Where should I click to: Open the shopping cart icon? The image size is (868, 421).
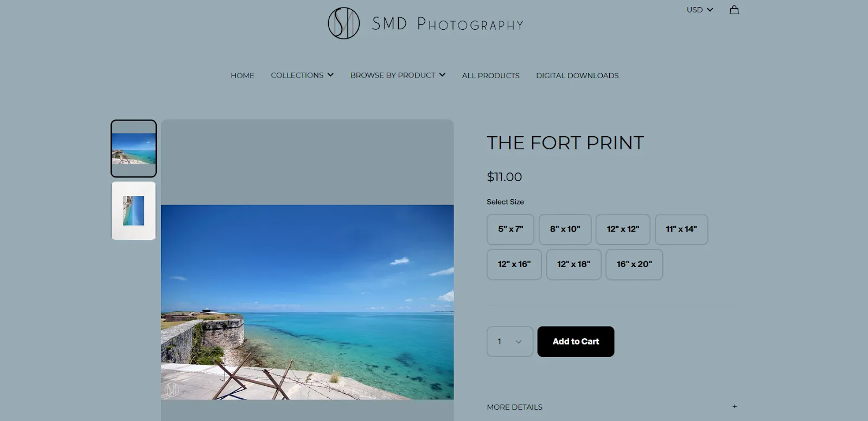point(734,10)
